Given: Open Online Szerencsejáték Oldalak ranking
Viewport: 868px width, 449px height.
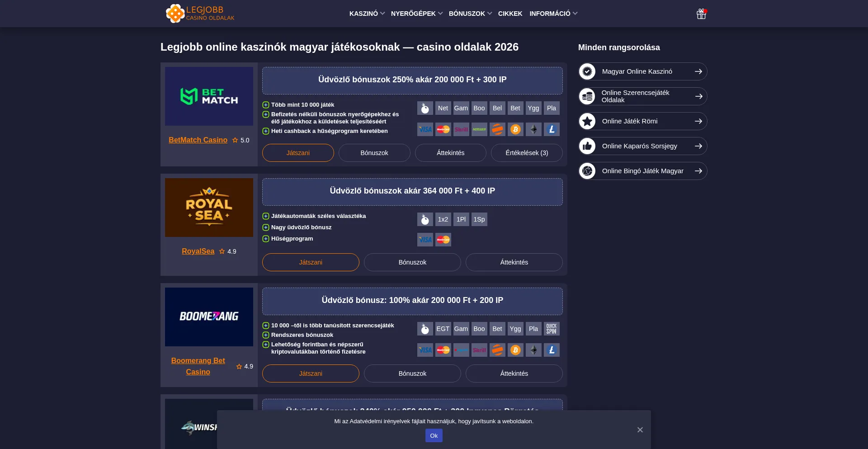Looking at the screenshot, I should pos(643,96).
